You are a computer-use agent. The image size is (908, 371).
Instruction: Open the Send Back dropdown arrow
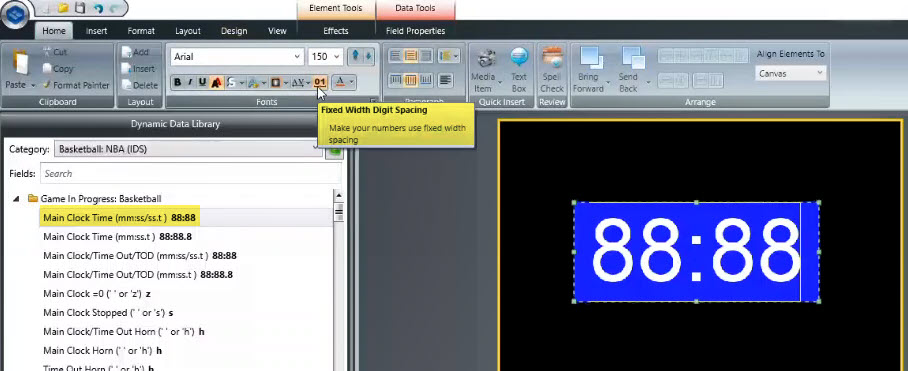[x=648, y=82]
